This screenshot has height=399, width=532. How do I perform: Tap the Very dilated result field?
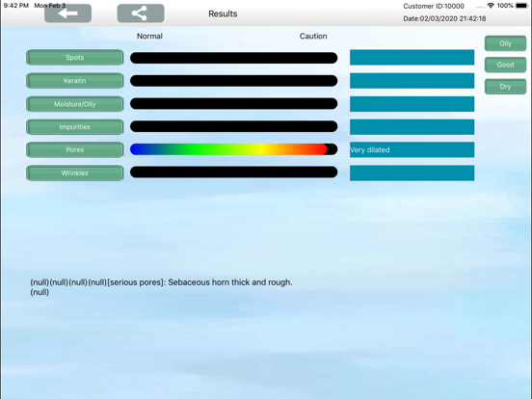point(412,149)
